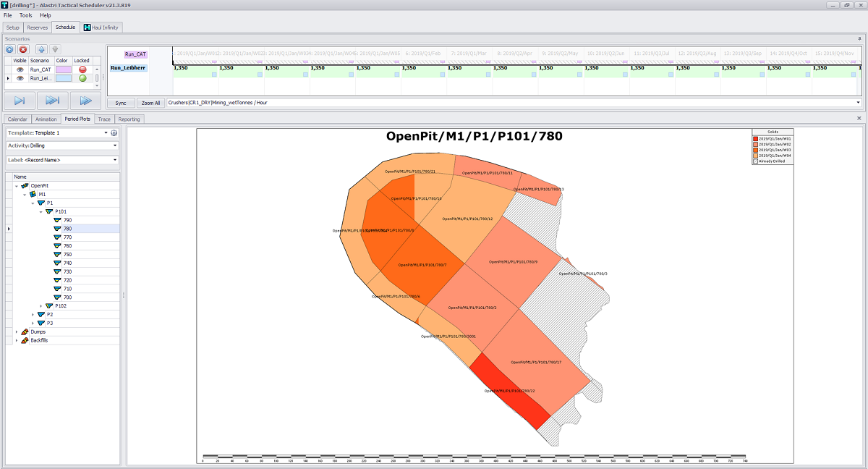This screenshot has width=868, height=469.
Task: Open the Run_CAT pink color swatch
Action: tap(63, 69)
